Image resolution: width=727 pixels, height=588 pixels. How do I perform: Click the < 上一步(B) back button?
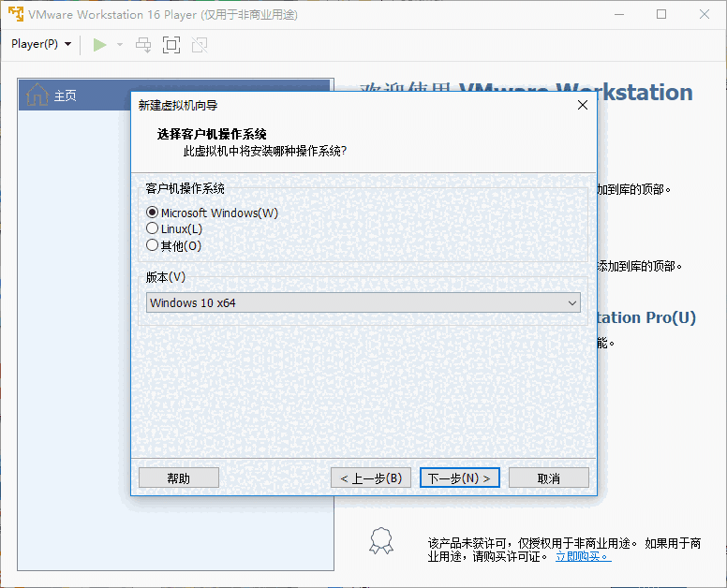point(371,478)
